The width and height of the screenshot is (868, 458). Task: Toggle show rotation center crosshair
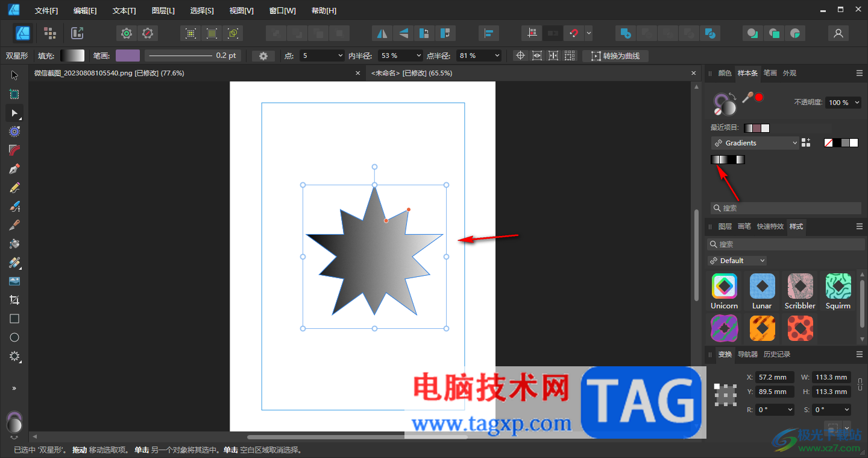pos(521,56)
